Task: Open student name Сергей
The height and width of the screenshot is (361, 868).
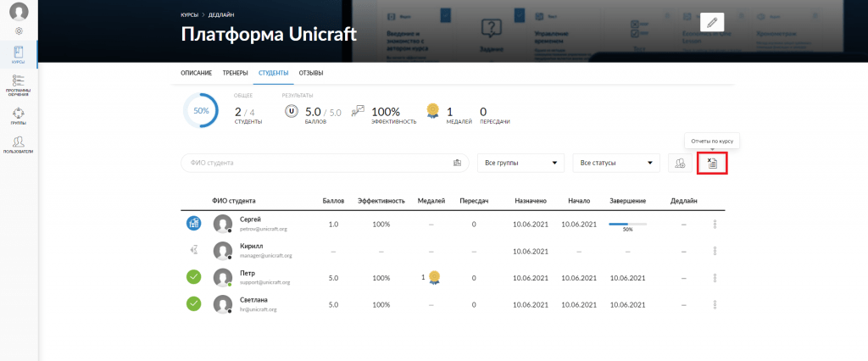Action: point(250,219)
